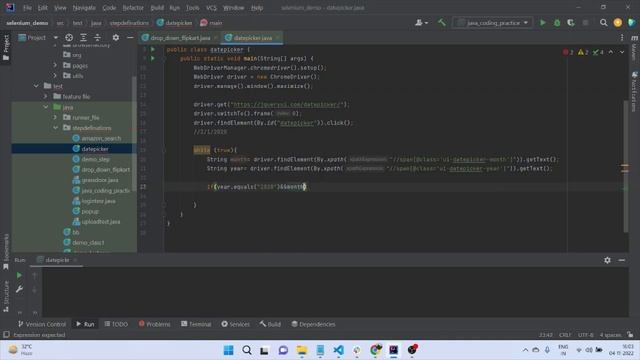Open the Services tool window

(235, 324)
